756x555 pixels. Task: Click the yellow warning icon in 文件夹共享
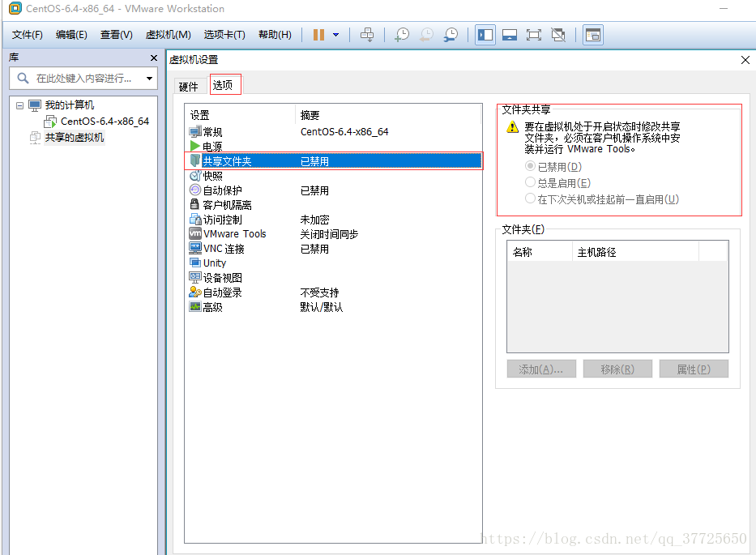click(513, 127)
